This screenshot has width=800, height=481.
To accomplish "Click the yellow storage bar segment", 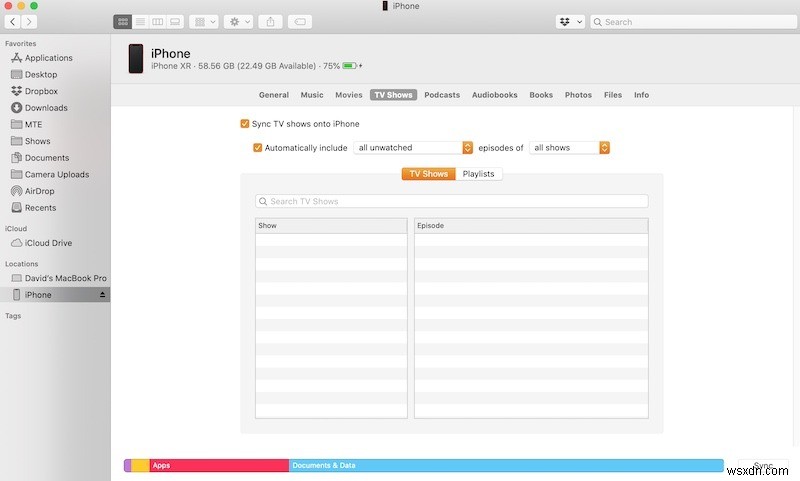I will (x=140, y=465).
